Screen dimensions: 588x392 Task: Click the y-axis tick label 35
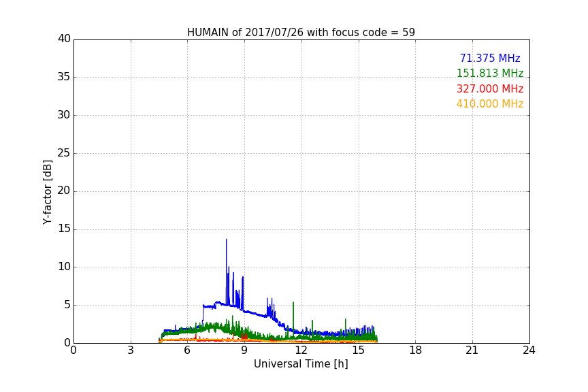coord(64,77)
